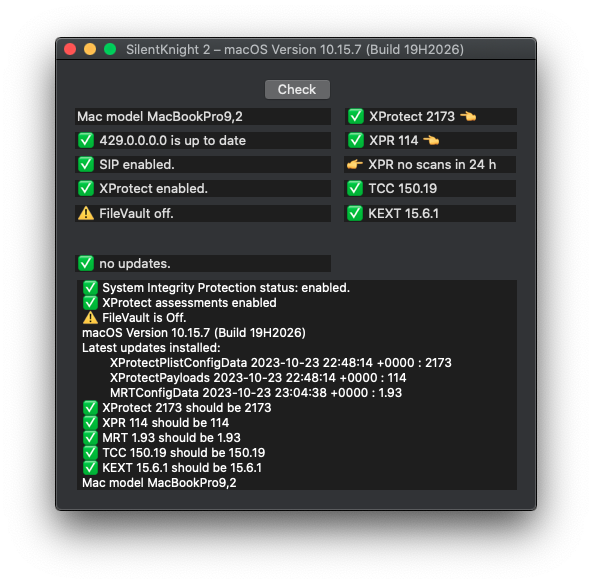Click green checkmark next to 'SIP enabled.'

tap(86, 165)
